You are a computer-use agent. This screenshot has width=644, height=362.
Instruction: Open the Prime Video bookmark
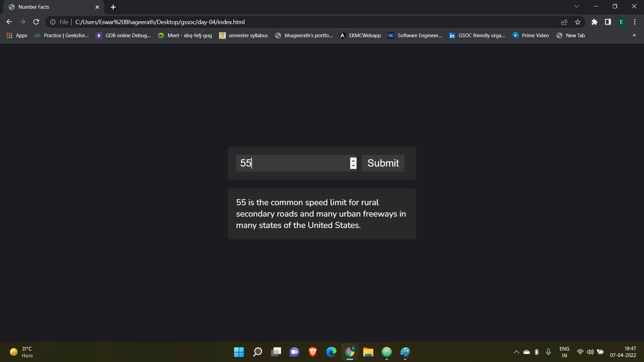coord(531,36)
